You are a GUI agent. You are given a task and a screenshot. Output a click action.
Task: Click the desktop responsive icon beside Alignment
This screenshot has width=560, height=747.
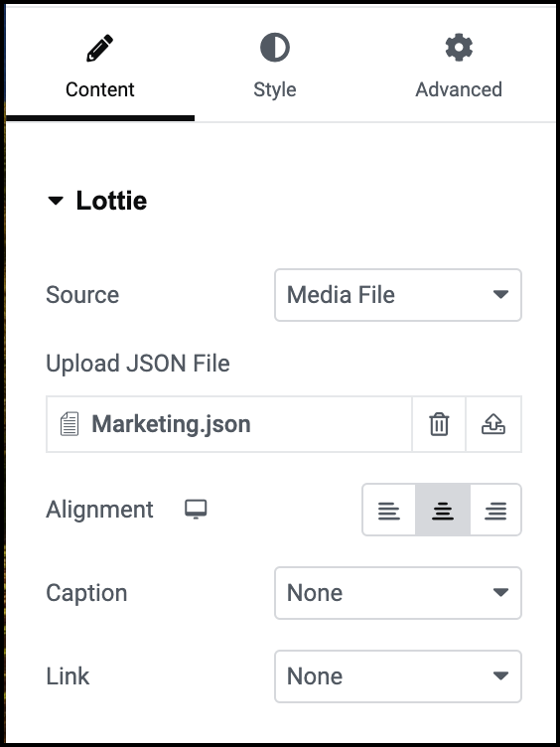pos(196,510)
